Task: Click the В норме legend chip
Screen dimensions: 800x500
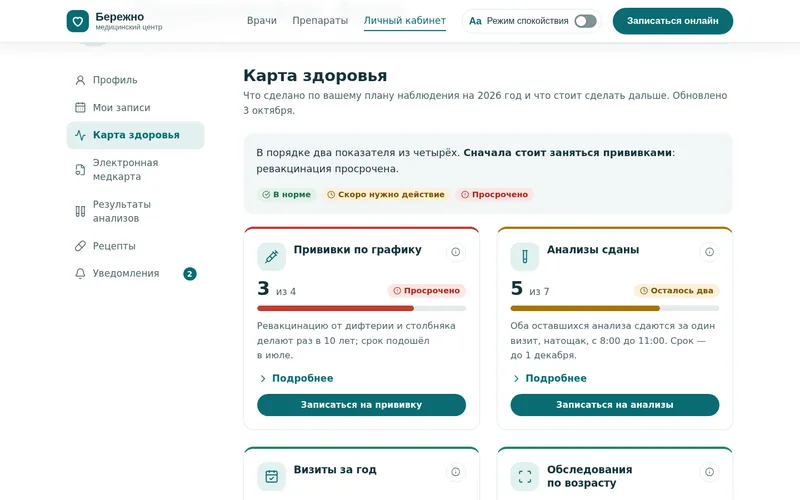Action: tap(287, 194)
